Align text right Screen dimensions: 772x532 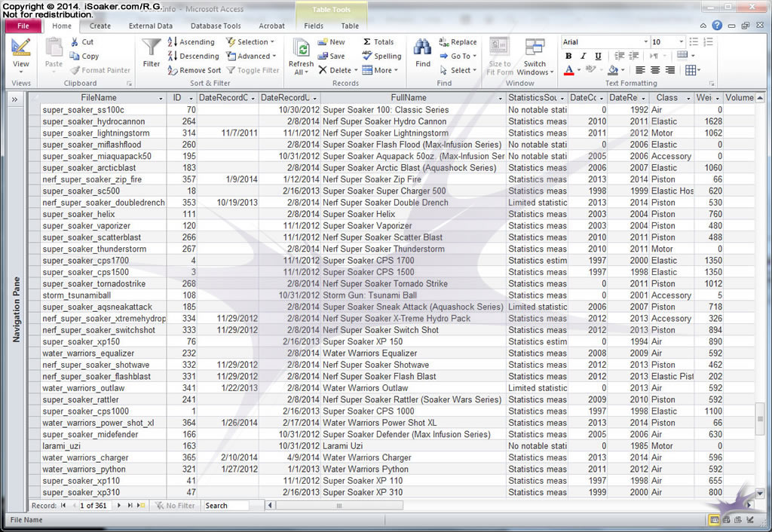(670, 70)
